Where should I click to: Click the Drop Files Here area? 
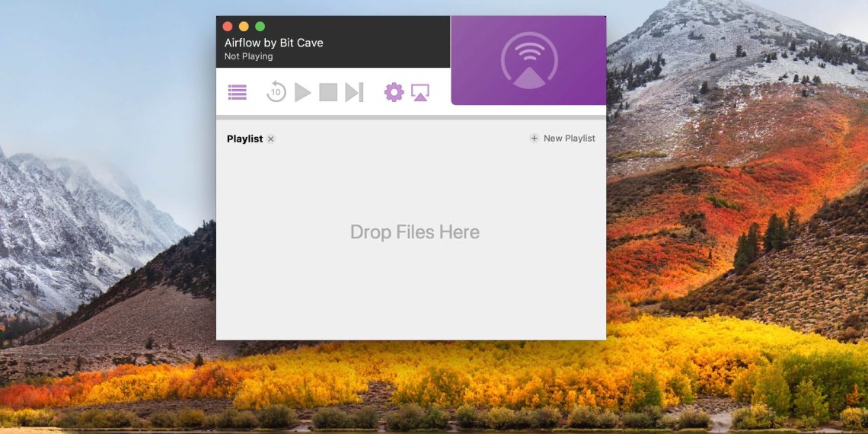415,232
